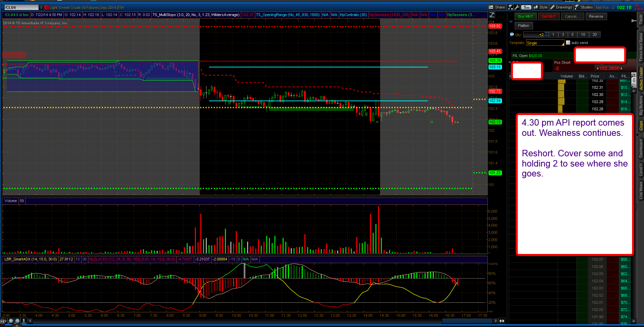Screen dimensions: 644x327
Task: Open the Active Trader side tab
Action: pyautogui.click(x=641, y=79)
